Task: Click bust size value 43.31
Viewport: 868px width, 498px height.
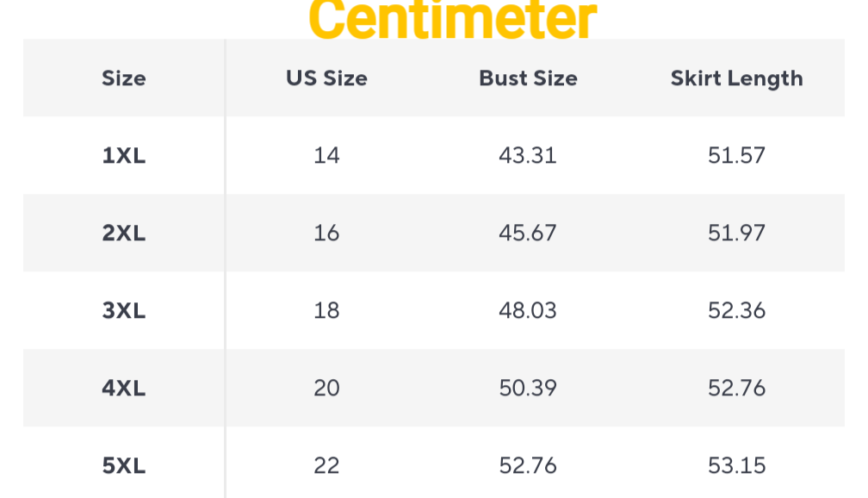Action: click(x=528, y=156)
